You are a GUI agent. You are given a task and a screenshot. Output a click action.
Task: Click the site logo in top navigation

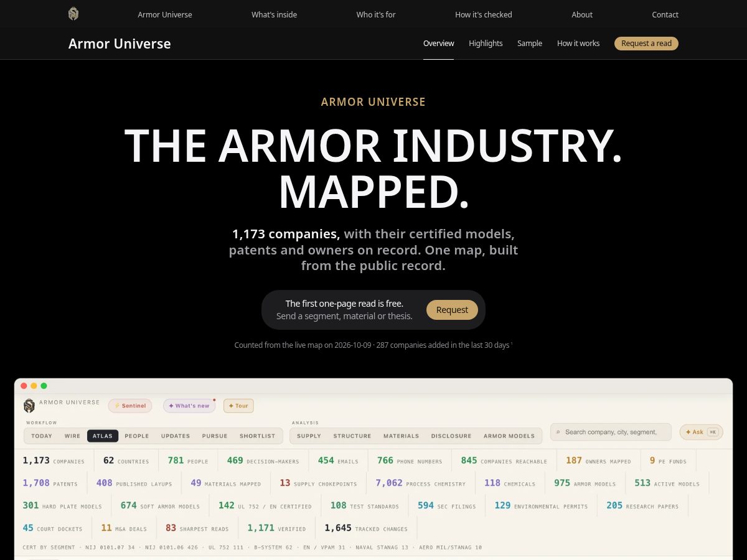pos(73,14)
